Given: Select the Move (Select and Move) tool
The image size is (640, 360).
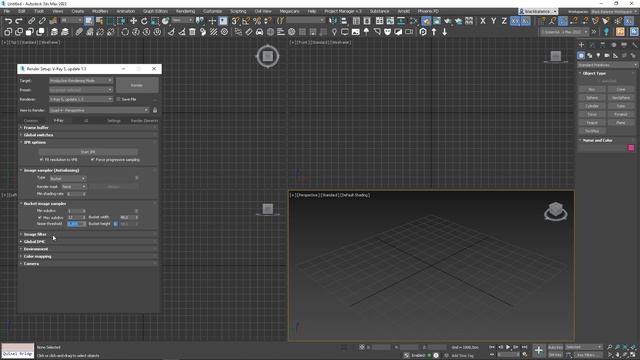Looking at the screenshot, I should coord(133,20).
